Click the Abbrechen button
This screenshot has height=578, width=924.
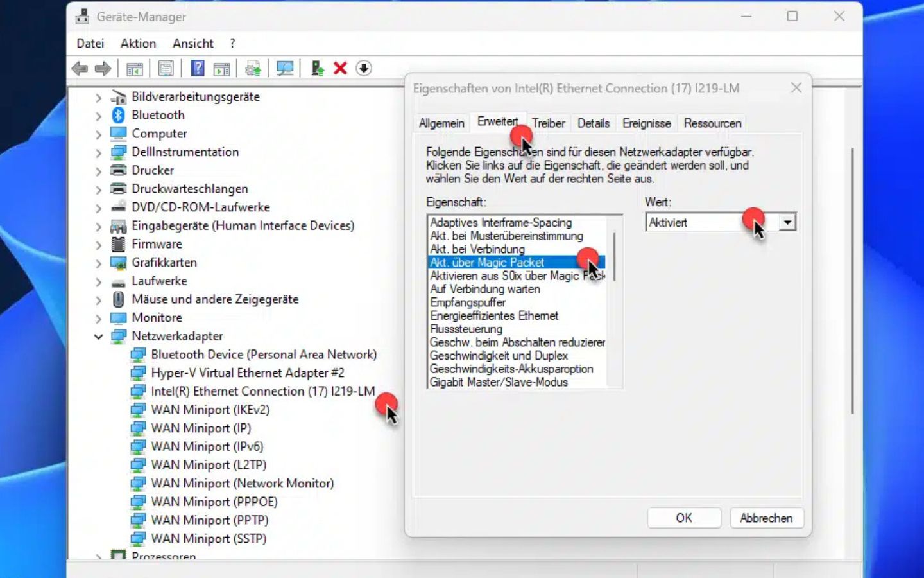[x=766, y=518]
